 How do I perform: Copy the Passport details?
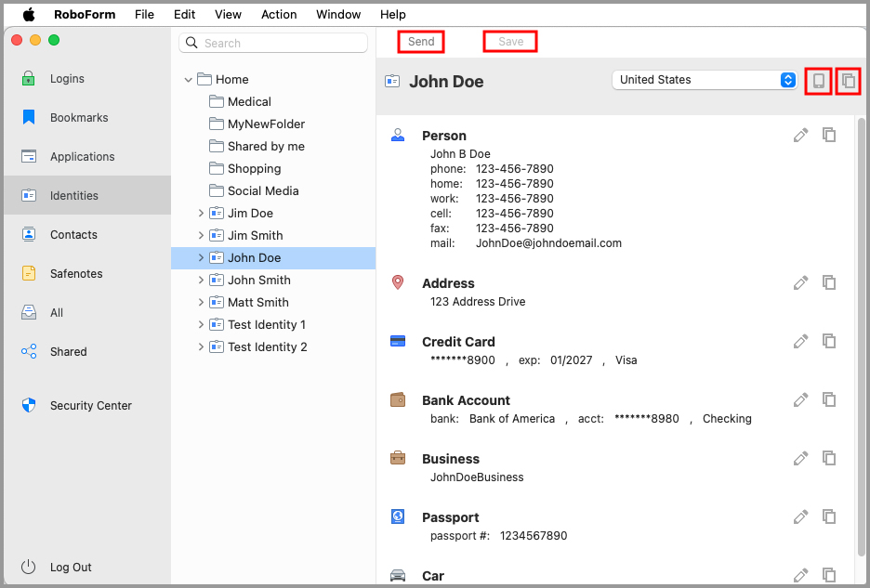click(x=829, y=517)
